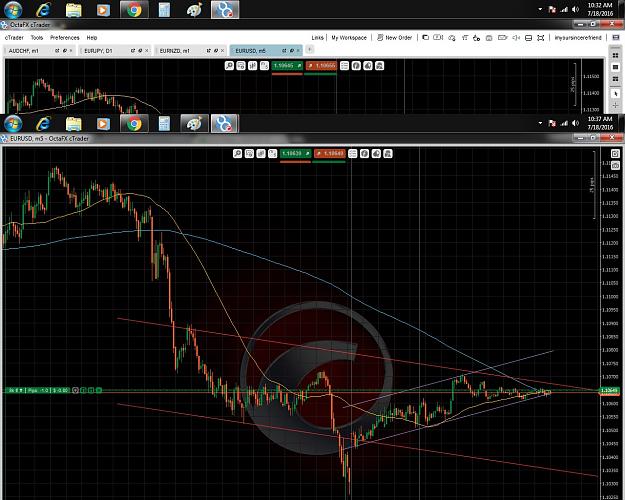Toggle the pin on EURUSD, m5 tab
This screenshot has width=625, height=500.
pos(291,51)
